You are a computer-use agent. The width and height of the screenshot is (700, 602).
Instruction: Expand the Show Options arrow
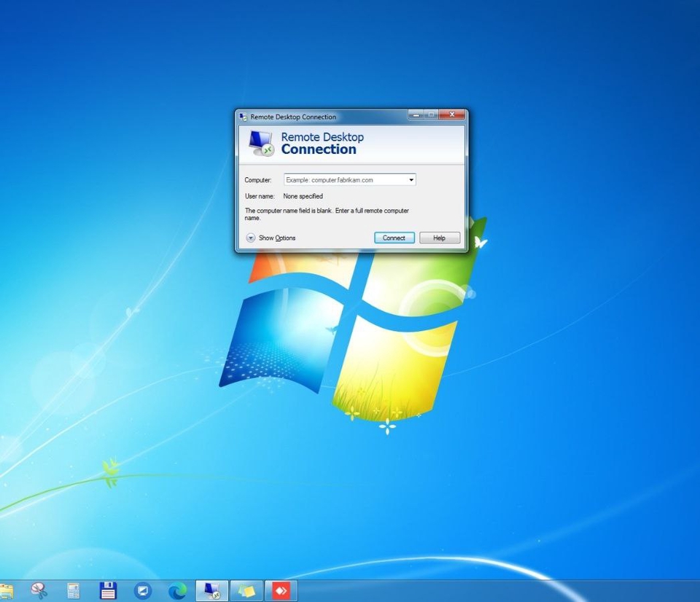click(x=251, y=238)
